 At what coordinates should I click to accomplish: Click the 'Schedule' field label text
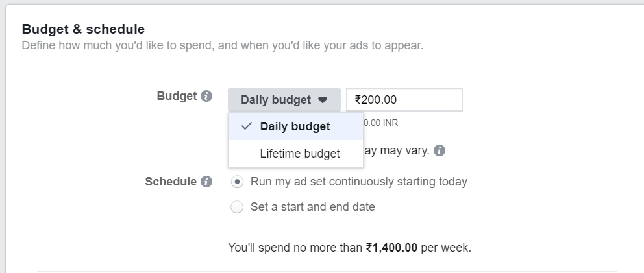pos(171,182)
